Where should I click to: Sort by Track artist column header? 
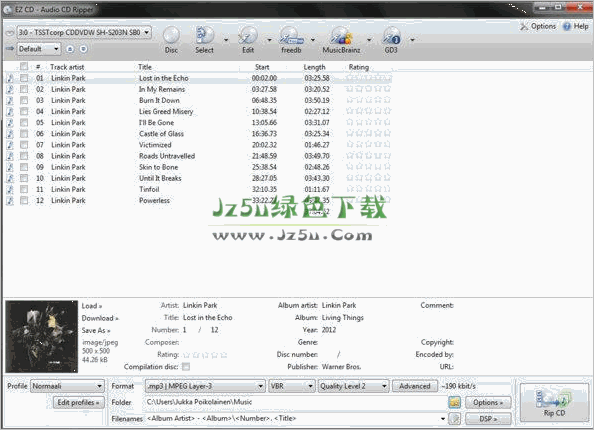pos(67,67)
